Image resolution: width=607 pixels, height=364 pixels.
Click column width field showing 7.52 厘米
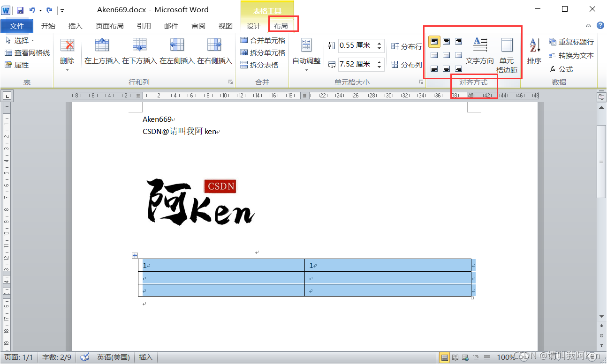tap(357, 64)
